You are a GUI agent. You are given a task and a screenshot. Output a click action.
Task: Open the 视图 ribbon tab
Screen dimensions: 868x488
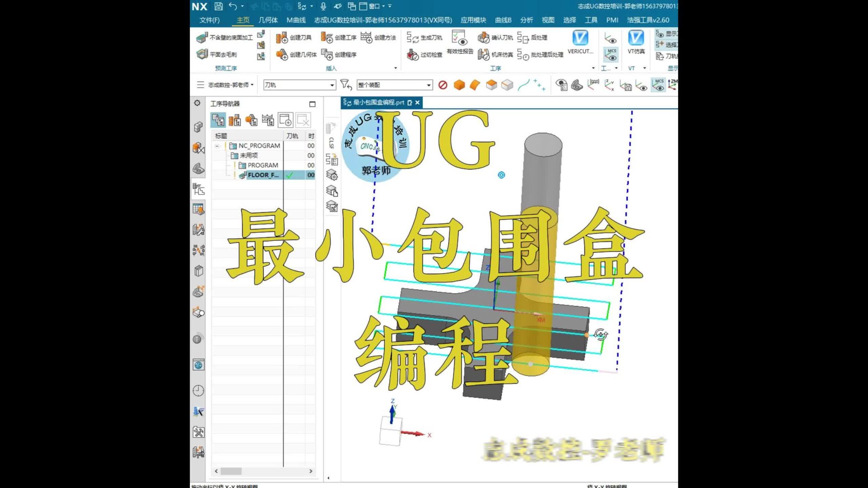(x=548, y=20)
